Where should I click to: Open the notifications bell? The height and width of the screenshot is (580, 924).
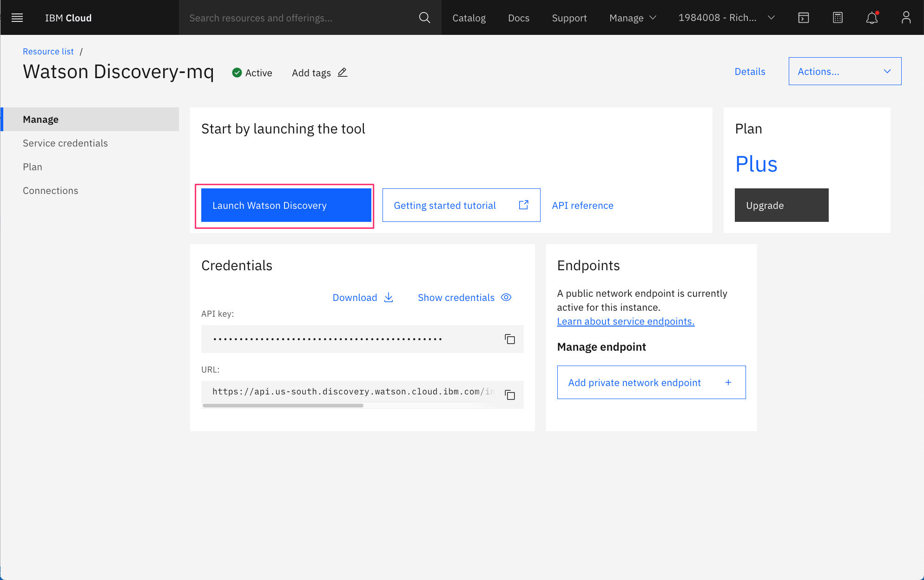pyautogui.click(x=872, y=18)
